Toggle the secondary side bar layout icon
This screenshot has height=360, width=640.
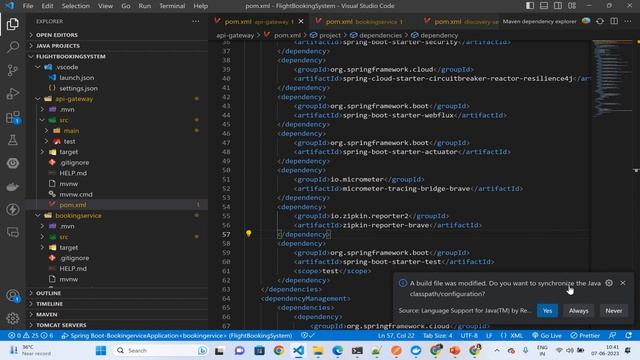tap(558, 6)
